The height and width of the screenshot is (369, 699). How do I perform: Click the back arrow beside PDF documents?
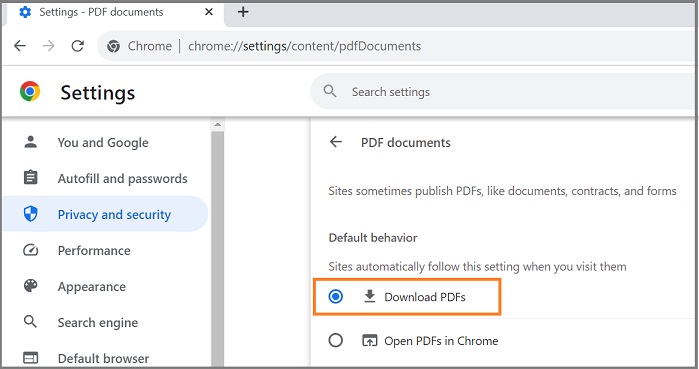coord(336,142)
